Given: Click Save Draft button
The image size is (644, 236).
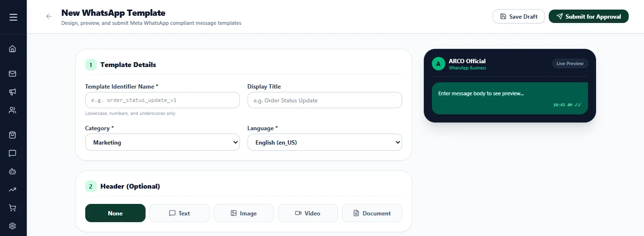Looking at the screenshot, I should click(519, 16).
